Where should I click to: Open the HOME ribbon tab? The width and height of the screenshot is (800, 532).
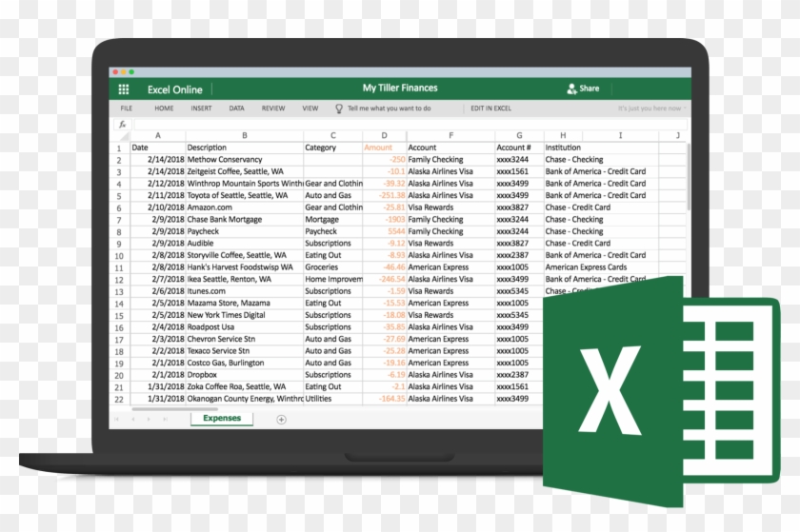(164, 108)
